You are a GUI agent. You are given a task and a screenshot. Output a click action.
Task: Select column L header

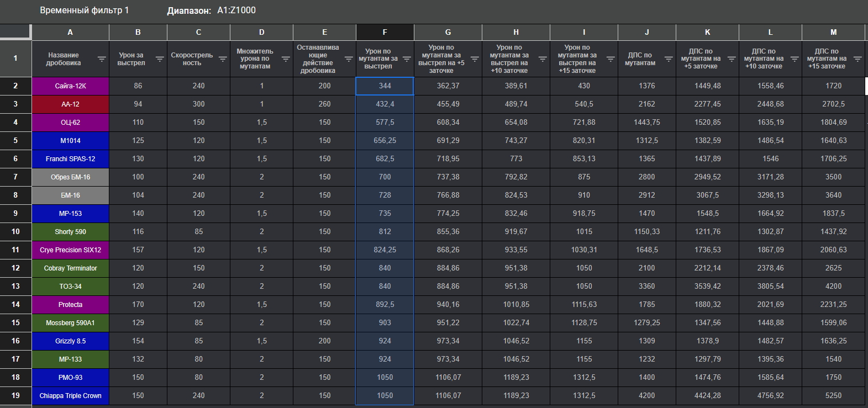tap(770, 32)
